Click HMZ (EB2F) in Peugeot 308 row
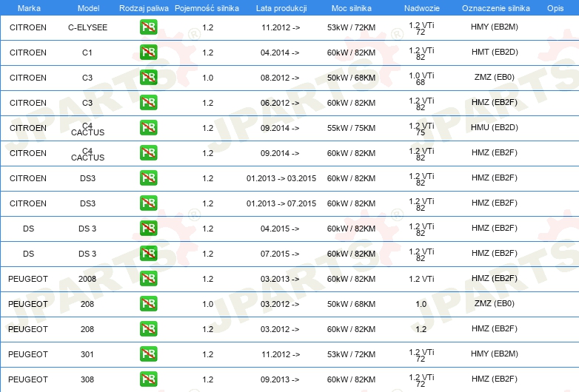This screenshot has height=392, width=579. [495, 379]
